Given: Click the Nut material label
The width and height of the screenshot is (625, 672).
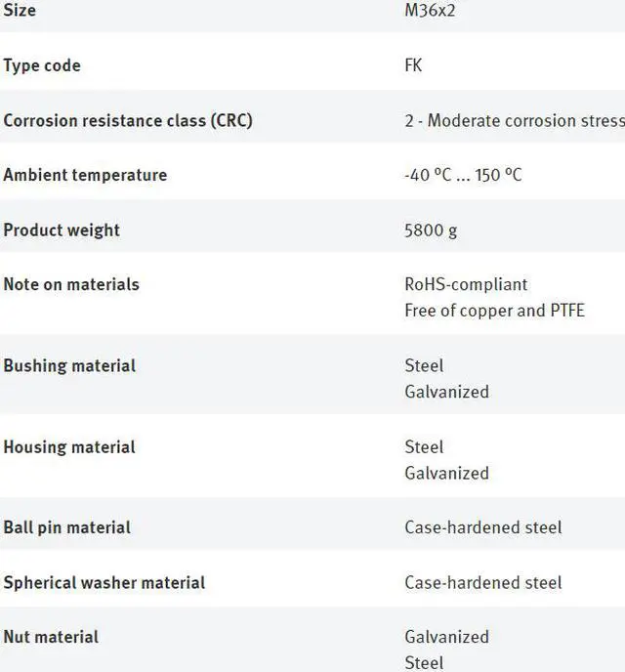Looking at the screenshot, I should (51, 636).
